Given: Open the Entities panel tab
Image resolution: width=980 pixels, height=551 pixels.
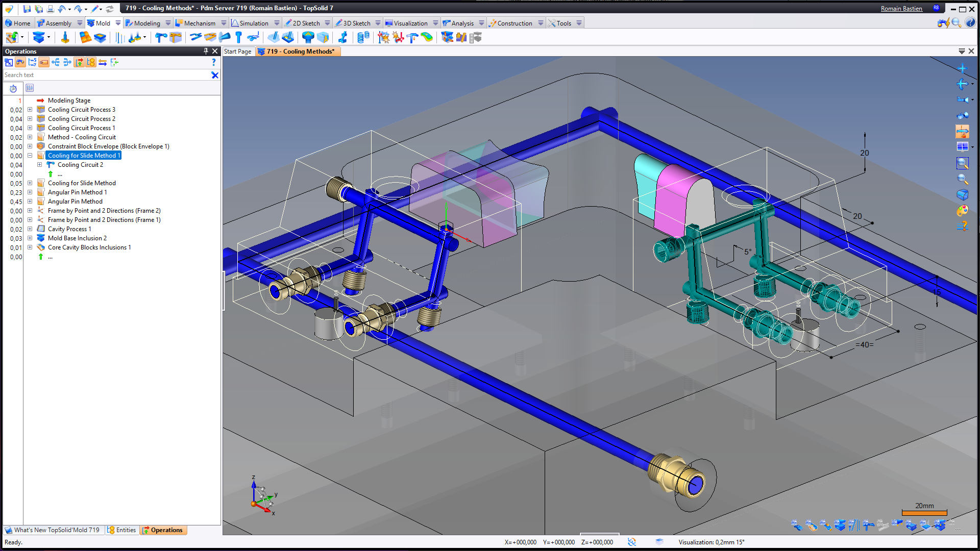Looking at the screenshot, I should [x=122, y=530].
